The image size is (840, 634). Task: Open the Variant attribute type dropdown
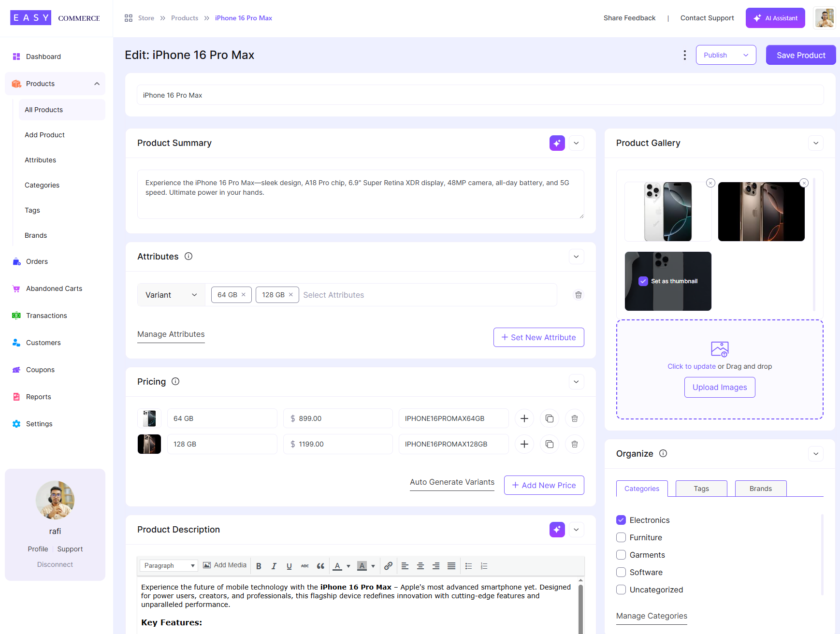point(171,295)
